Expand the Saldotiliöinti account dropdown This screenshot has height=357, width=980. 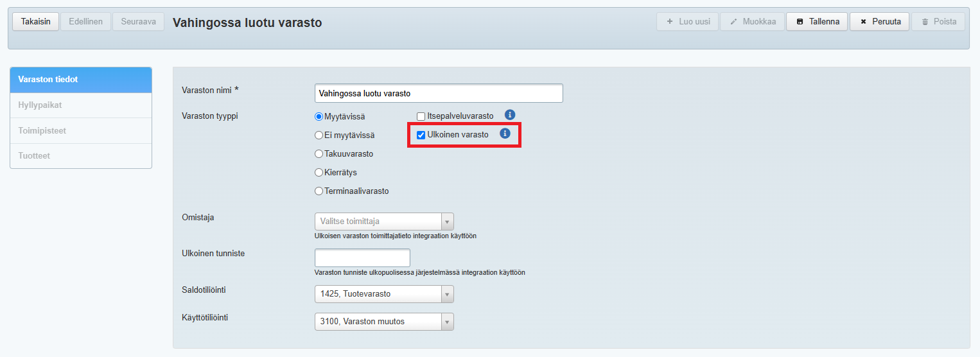pyautogui.click(x=384, y=294)
